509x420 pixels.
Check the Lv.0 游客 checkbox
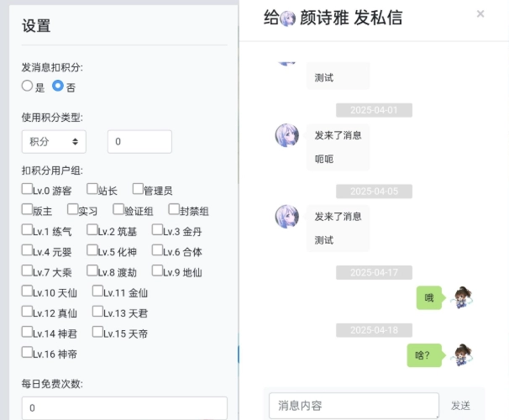(x=27, y=189)
